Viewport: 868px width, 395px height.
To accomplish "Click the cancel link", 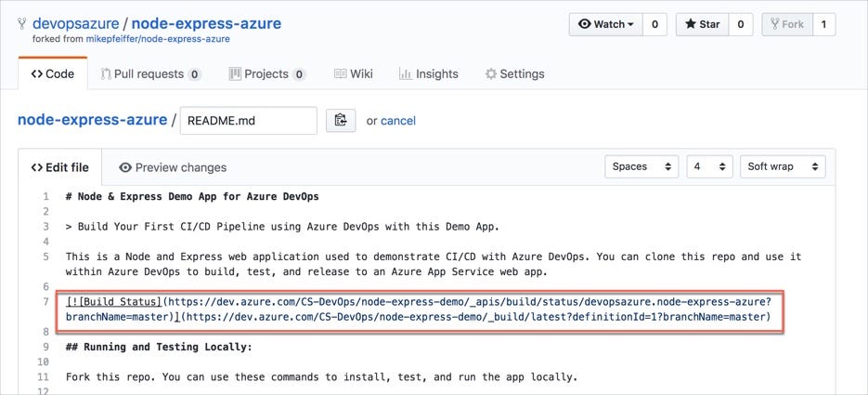I will point(398,121).
